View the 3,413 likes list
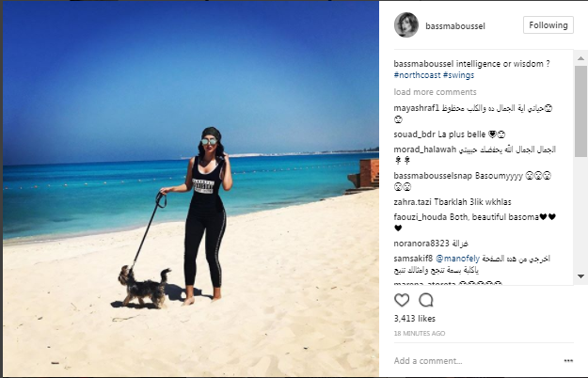The width and height of the screenshot is (588, 378). coord(414,319)
